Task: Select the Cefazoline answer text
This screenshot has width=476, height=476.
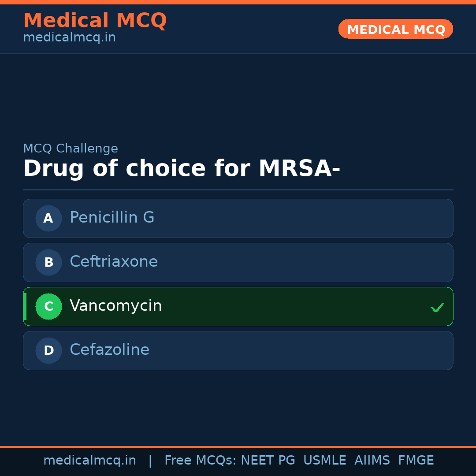Action: [x=109, y=350]
